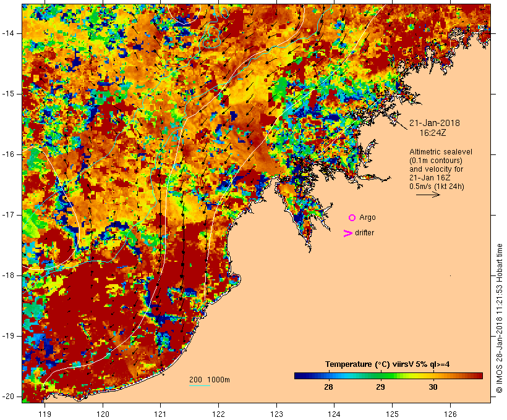Screen dimensions: 507x420
Task: Click the '21-Jan-2018' date text
Action: (x=435, y=123)
